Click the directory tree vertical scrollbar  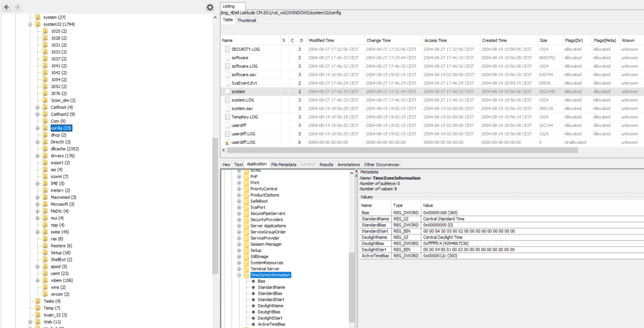pyautogui.click(x=215, y=206)
